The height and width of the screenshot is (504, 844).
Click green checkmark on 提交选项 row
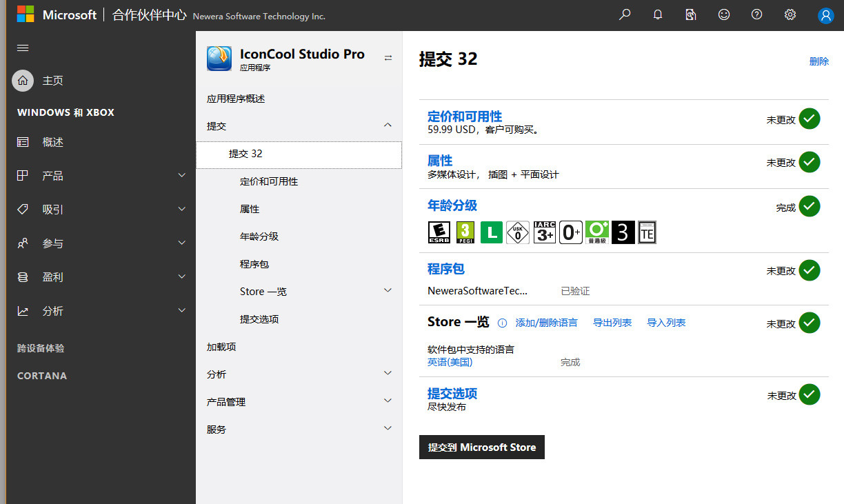pos(810,394)
